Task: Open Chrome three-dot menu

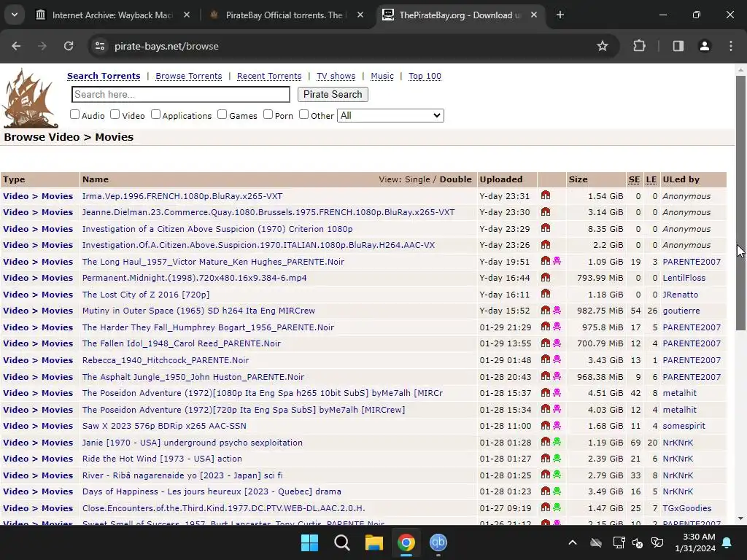Action: pos(731,46)
